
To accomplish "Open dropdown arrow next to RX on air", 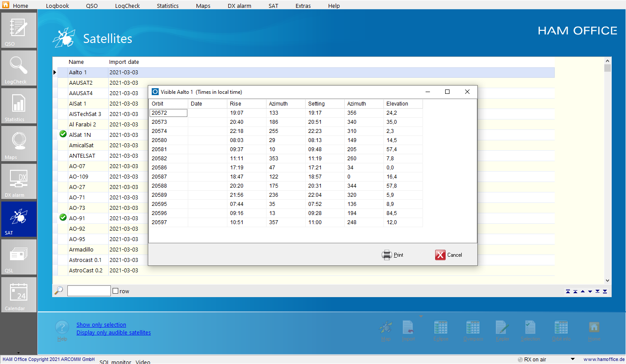I will point(573,359).
